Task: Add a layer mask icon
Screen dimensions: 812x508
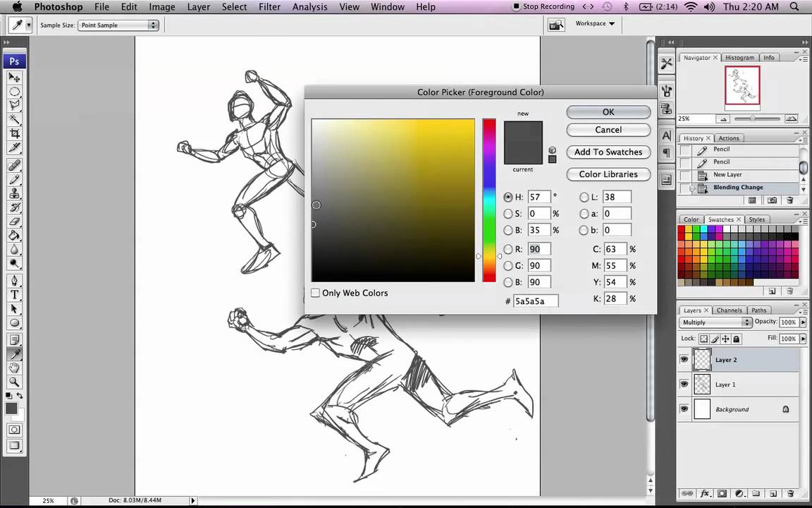Action: click(722, 494)
